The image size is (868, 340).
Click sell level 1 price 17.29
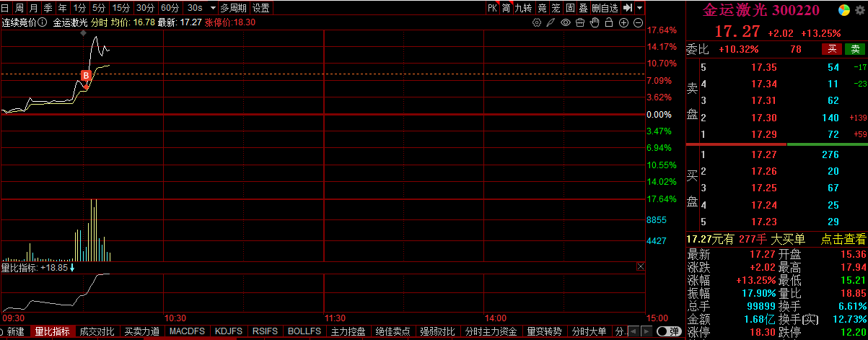pos(763,134)
